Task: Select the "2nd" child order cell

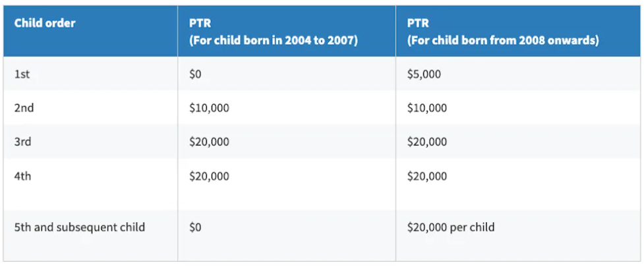Action: pyautogui.click(x=24, y=108)
